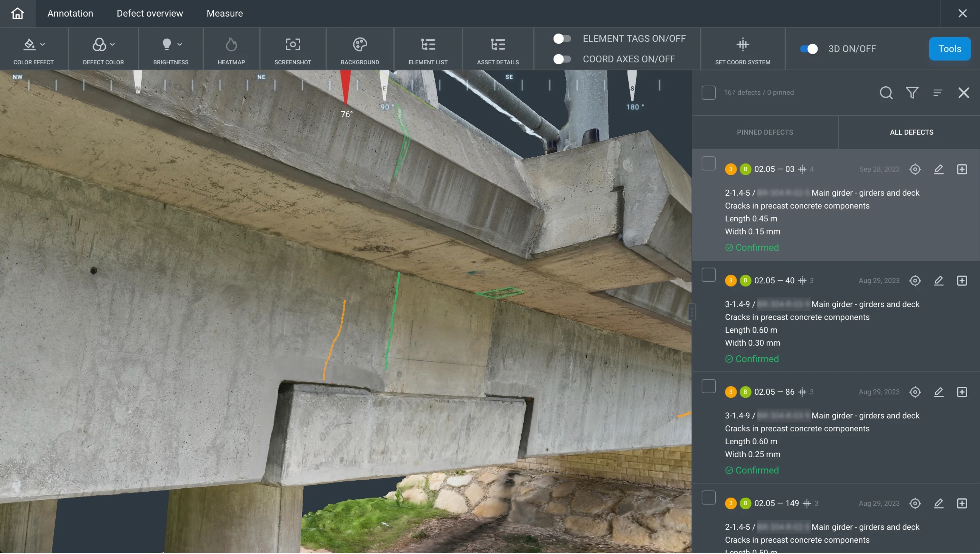Screen dimensions: 980x554
Task: Edit defect 02.05 — 03 with pencil
Action: click(938, 169)
